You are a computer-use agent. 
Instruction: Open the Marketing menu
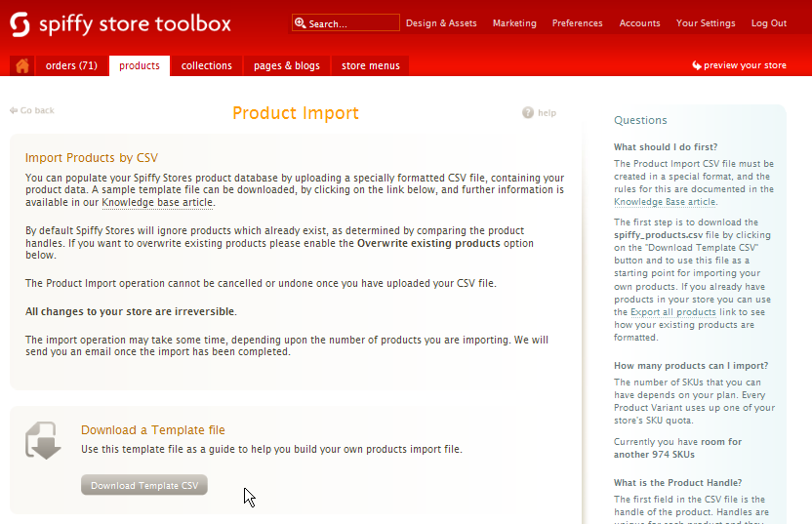pyautogui.click(x=514, y=23)
